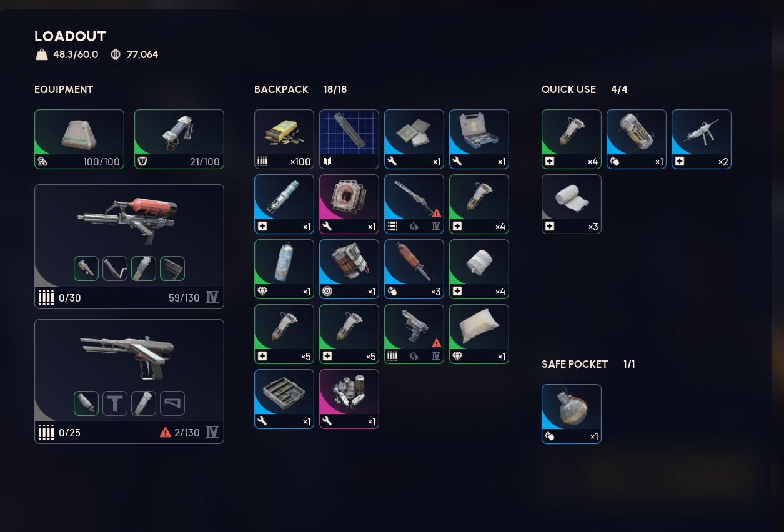Choose the bandage roll in Quick Use

coord(572,204)
